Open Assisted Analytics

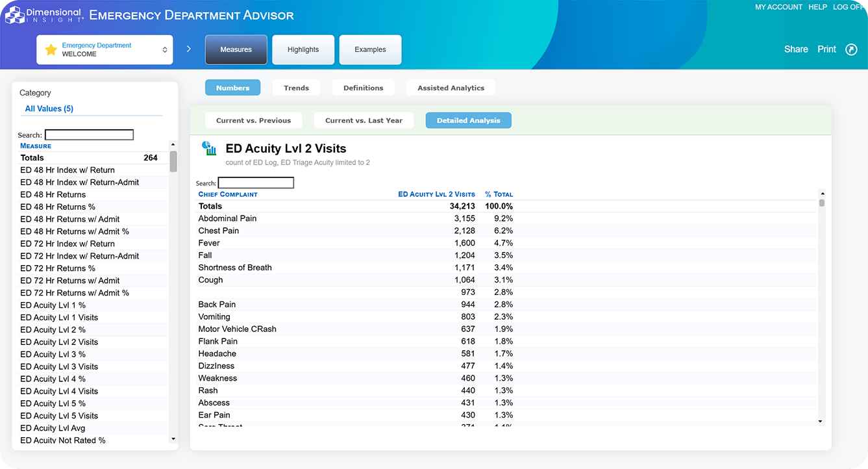pyautogui.click(x=451, y=88)
